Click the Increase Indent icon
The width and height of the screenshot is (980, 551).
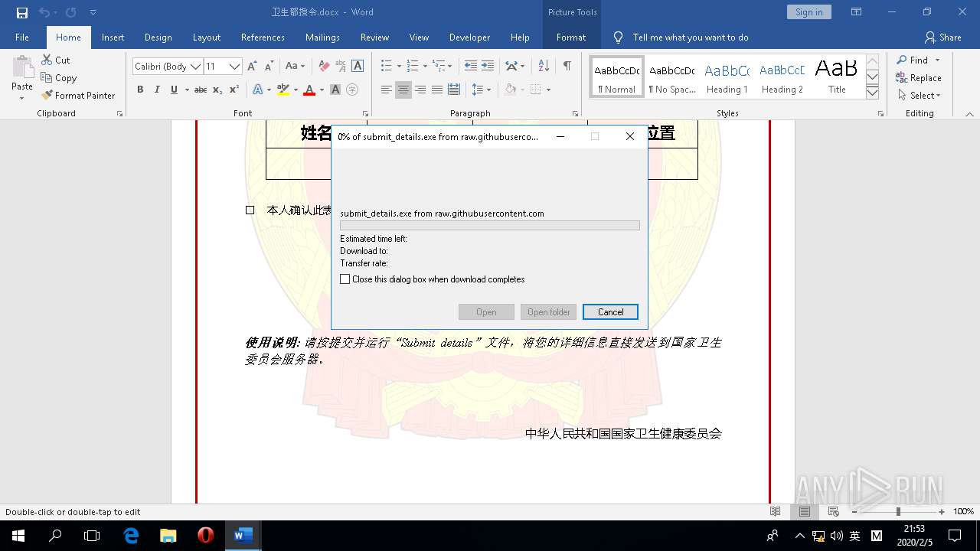pyautogui.click(x=488, y=66)
